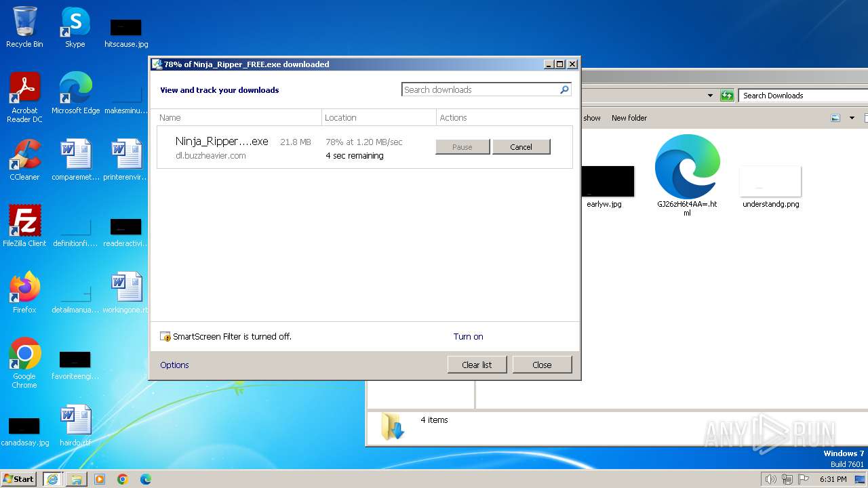Launch Microsoft Edge from the desktop
This screenshot has width=868, height=488.
coord(75,94)
